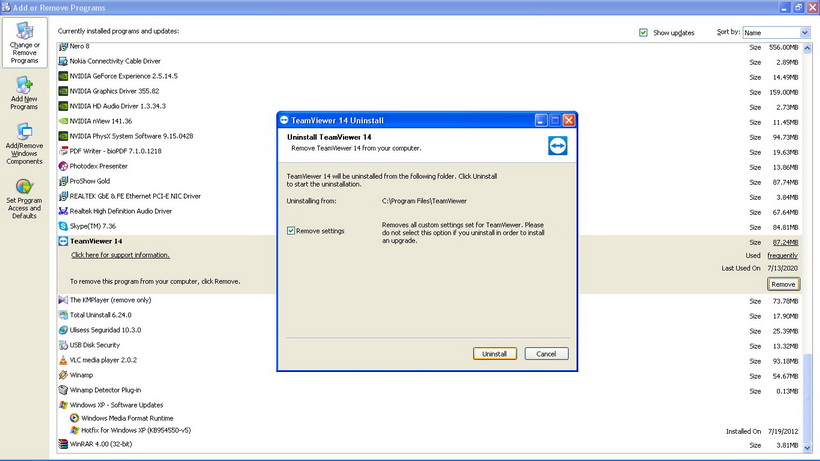Select Winamp Detector Plug-in icon
Image resolution: width=820 pixels, height=461 pixels.
click(63, 390)
